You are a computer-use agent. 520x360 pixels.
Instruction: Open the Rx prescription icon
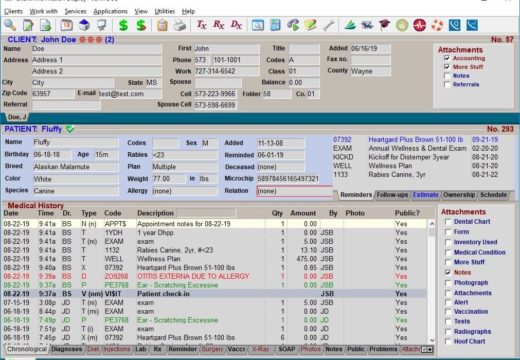(x=219, y=25)
